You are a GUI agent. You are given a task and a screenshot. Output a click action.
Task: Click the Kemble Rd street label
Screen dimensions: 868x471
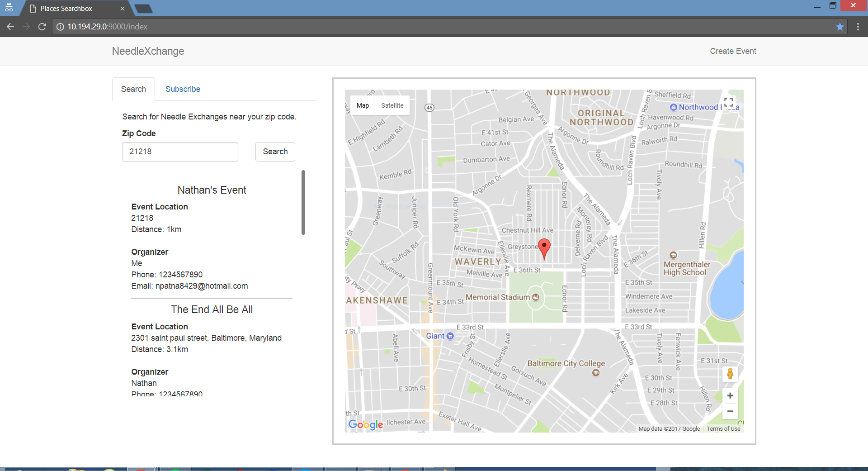396,174
